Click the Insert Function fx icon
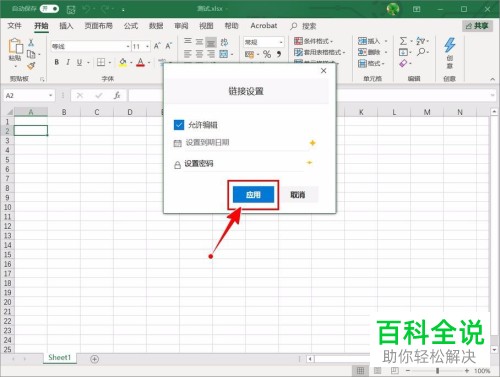Screen dimensions: 500x377 click(117, 96)
